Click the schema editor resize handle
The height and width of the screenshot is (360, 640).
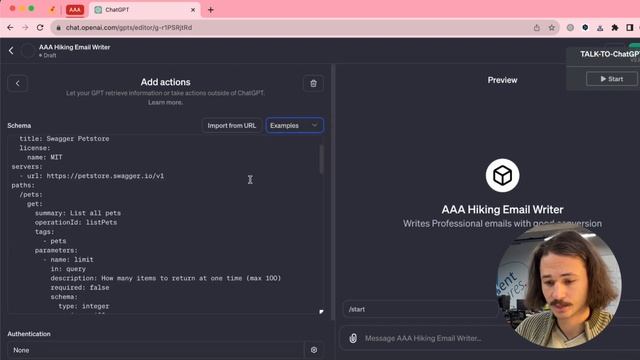tap(321, 311)
